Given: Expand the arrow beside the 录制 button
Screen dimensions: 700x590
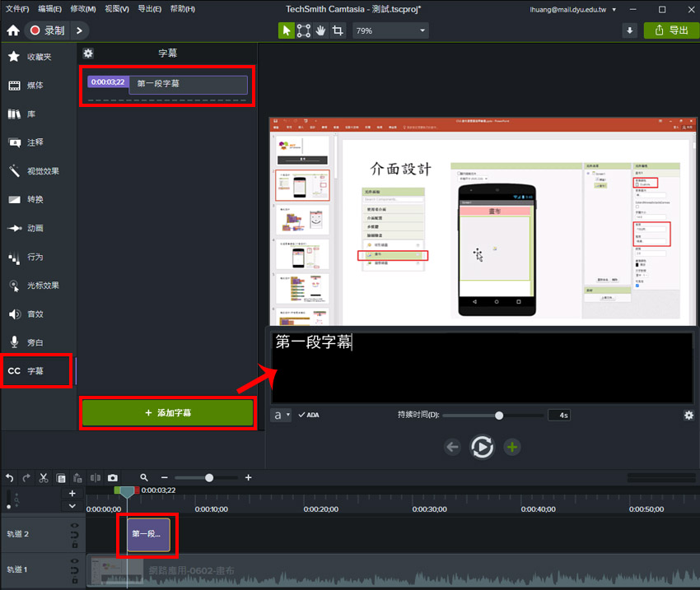Looking at the screenshot, I should point(79,30).
